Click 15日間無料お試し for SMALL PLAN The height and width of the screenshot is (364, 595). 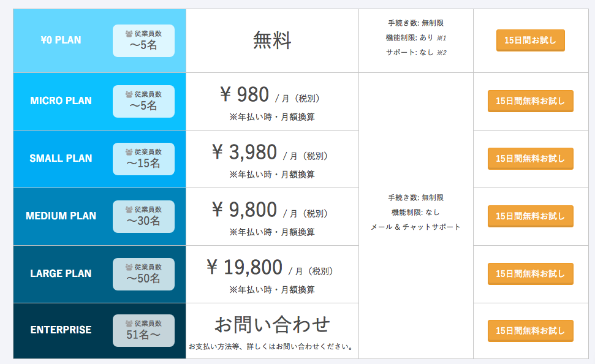(530, 158)
